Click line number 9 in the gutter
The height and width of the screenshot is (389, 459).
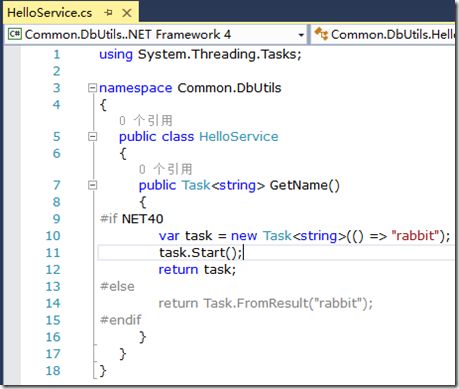57,219
